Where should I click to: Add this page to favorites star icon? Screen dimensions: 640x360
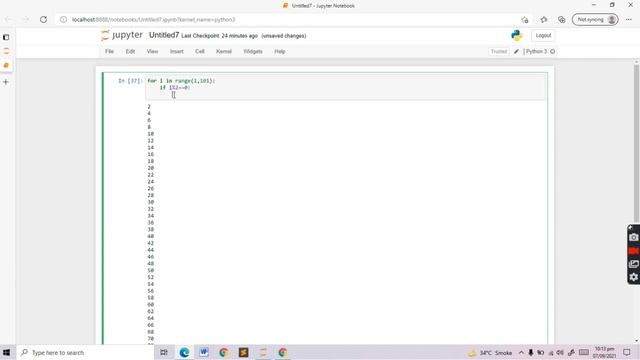[x=525, y=20]
